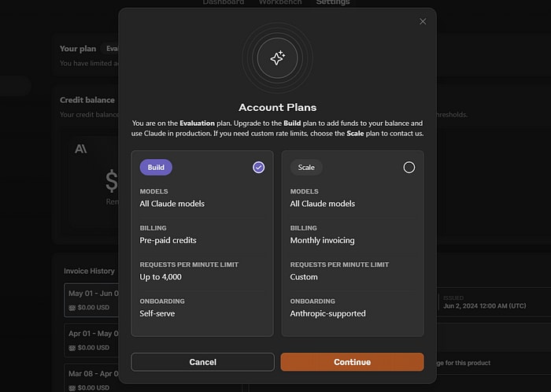Continue with the selected plan
Screen dimensions: 551x392
(x=352, y=362)
